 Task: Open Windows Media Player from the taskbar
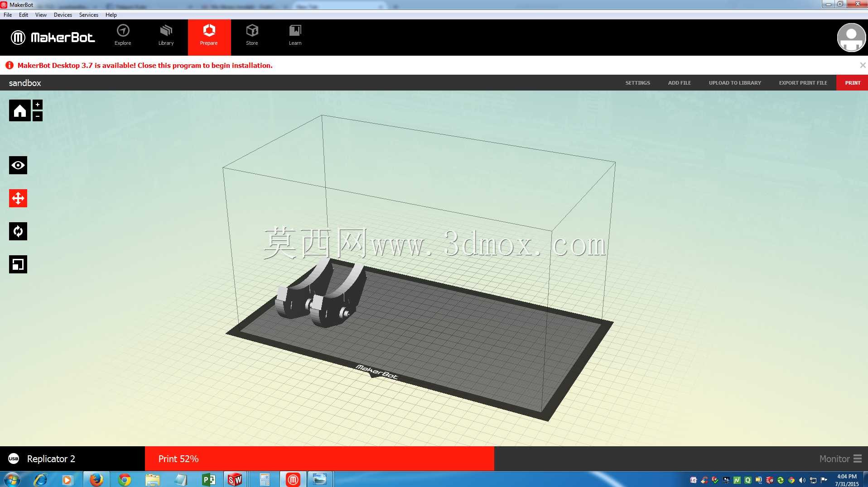click(x=67, y=479)
